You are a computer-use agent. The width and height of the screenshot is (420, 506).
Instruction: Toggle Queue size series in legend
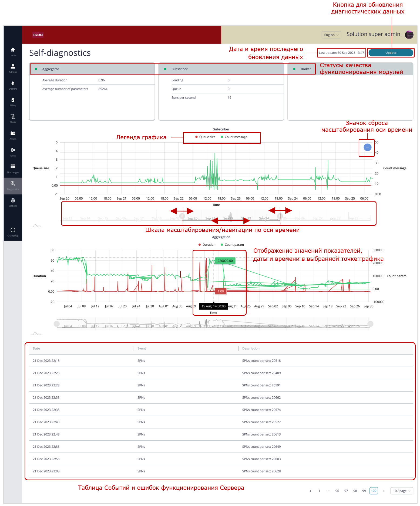click(x=205, y=137)
